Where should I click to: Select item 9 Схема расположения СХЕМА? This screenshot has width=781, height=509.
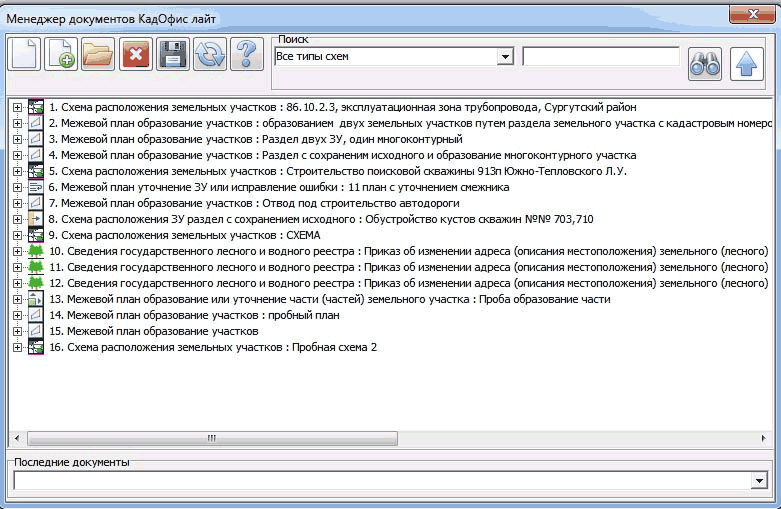pos(185,235)
